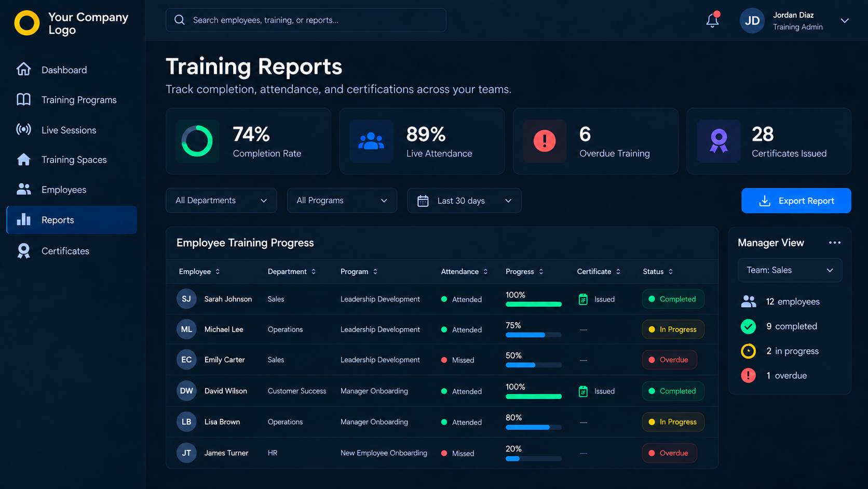Click Sarah Johnson's issued certificate icon
Screen dimensions: 868x489
[x=583, y=299]
